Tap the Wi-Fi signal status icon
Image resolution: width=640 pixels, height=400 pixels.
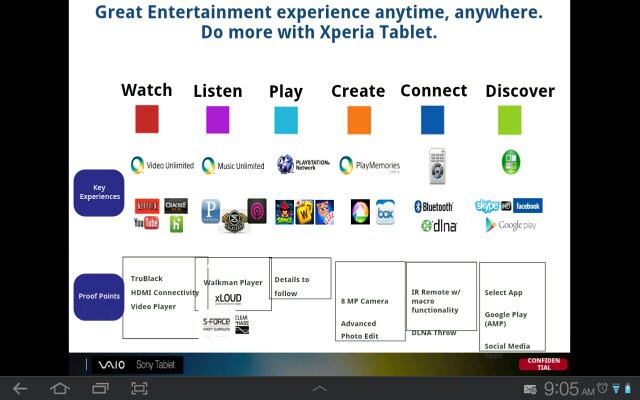click(x=616, y=388)
